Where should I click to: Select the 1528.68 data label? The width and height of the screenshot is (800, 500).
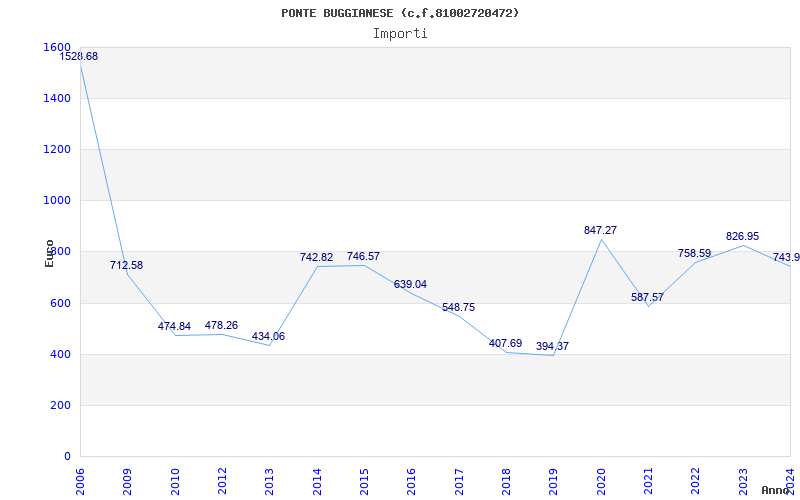[x=79, y=57]
